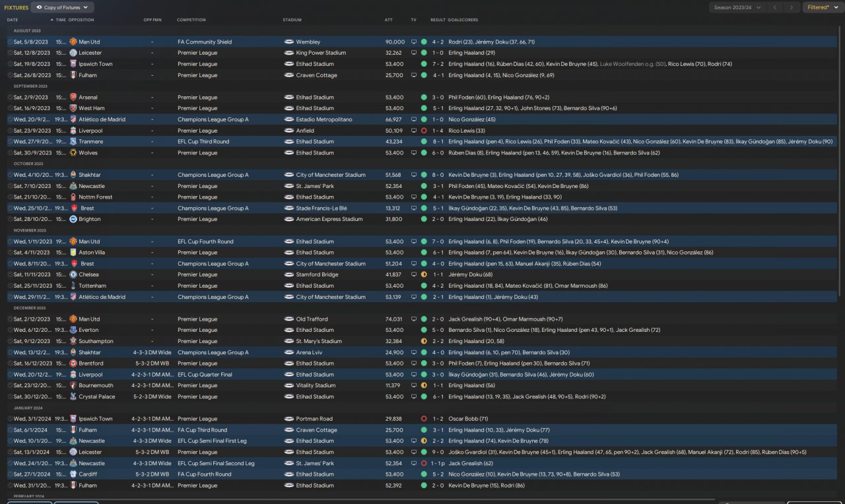Tick the selector circle for Sat, 9/12/2023 fixture

pos(10,341)
